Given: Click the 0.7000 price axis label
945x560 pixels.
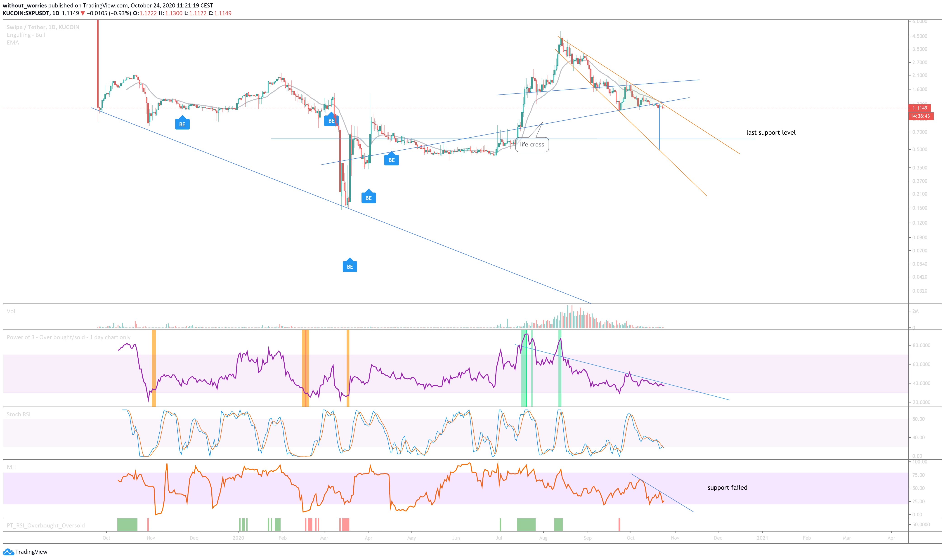Looking at the screenshot, I should click(920, 132).
